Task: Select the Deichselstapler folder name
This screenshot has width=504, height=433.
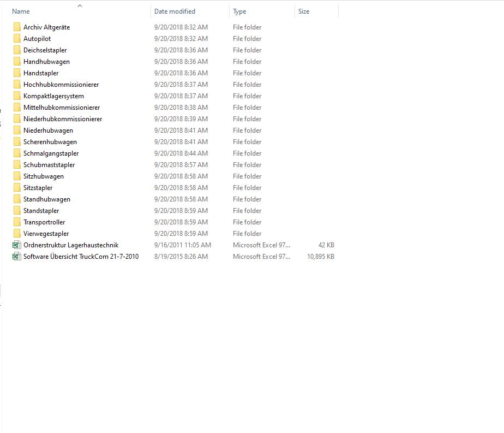Action: click(45, 50)
